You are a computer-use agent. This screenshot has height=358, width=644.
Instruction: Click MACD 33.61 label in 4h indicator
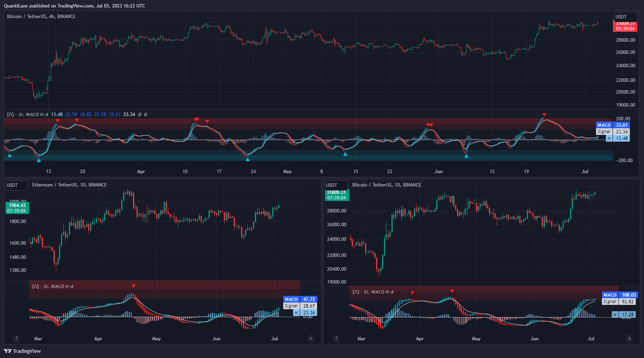[x=613, y=125]
